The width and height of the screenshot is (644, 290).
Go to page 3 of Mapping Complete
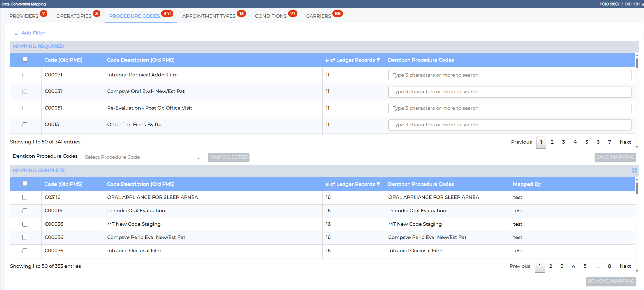point(562,266)
